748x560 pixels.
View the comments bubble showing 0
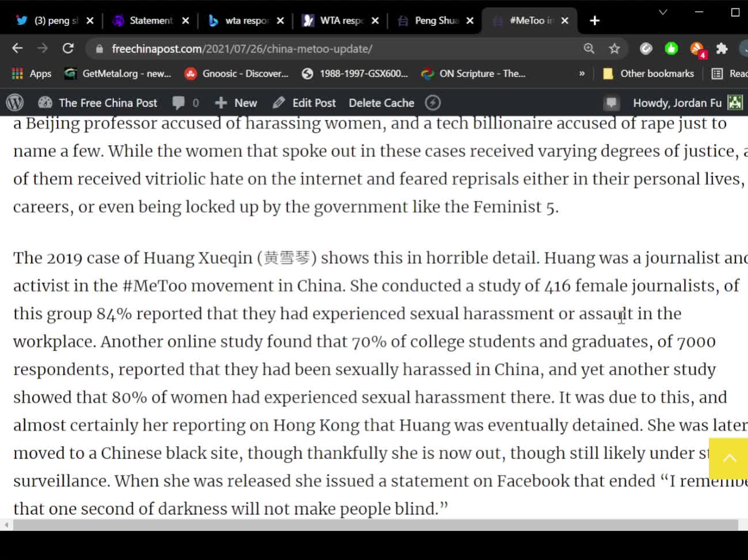tap(185, 103)
